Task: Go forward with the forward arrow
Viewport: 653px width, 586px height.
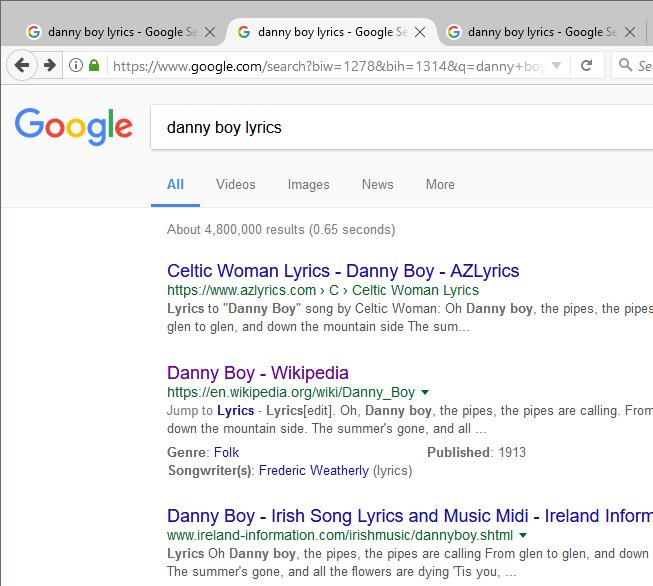Action: (50, 65)
